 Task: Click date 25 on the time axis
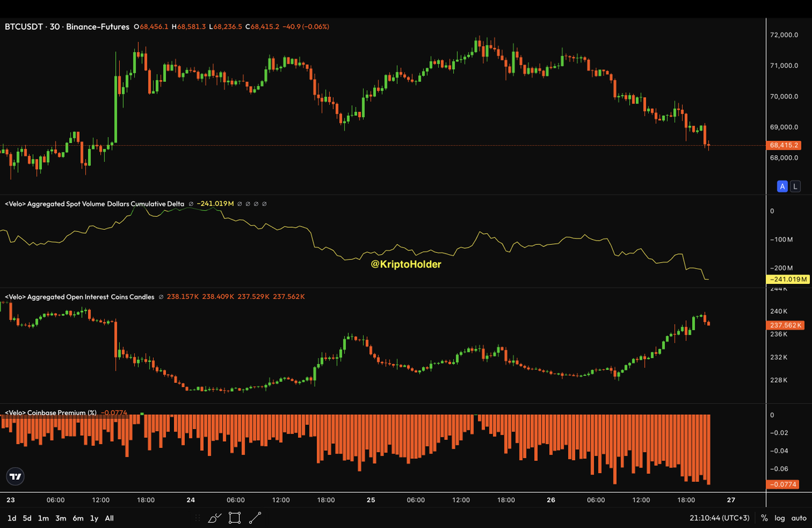click(371, 500)
